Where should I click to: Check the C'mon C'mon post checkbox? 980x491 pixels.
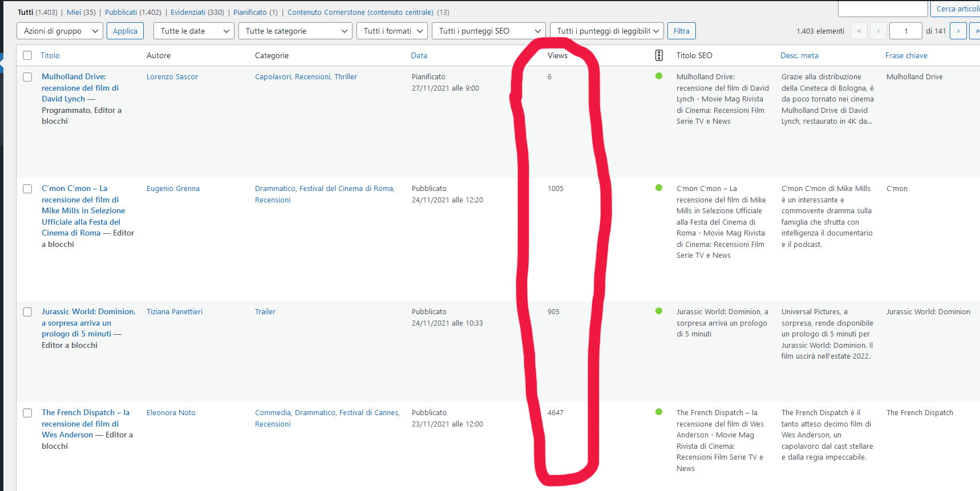point(27,189)
